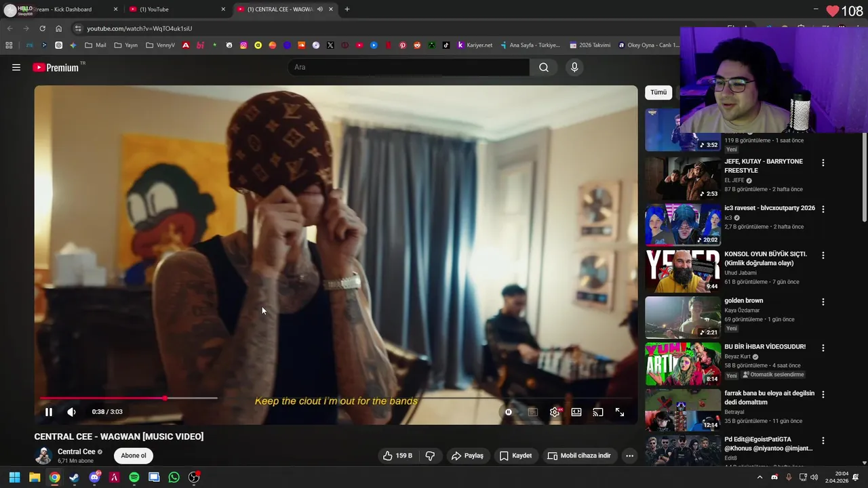Dislike the video with thumbs-down
The image size is (868, 488).
pyautogui.click(x=430, y=455)
